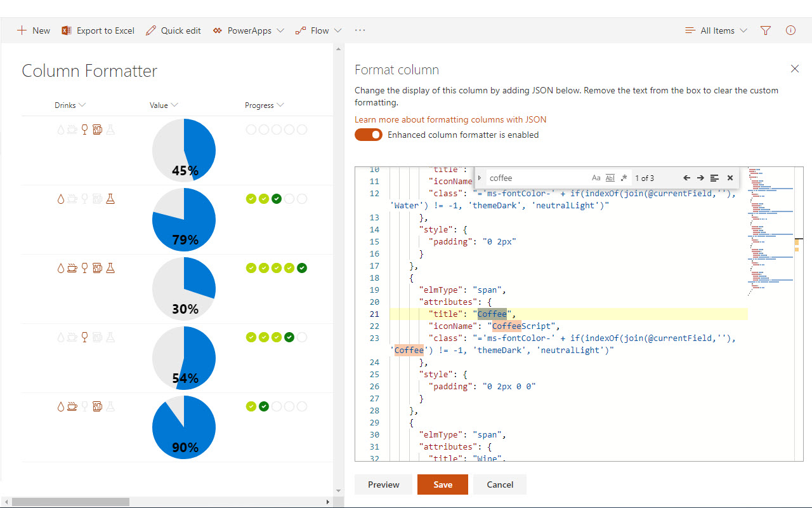Screen dimensions: 812x508
Task: Click the filter funnel icon
Action: (766, 30)
